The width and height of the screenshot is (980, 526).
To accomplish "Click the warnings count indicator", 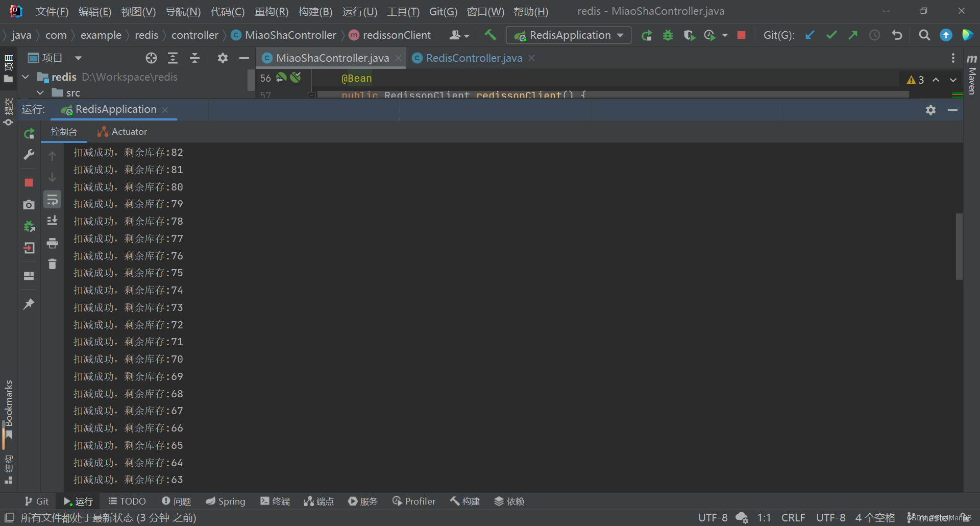I will 916,80.
